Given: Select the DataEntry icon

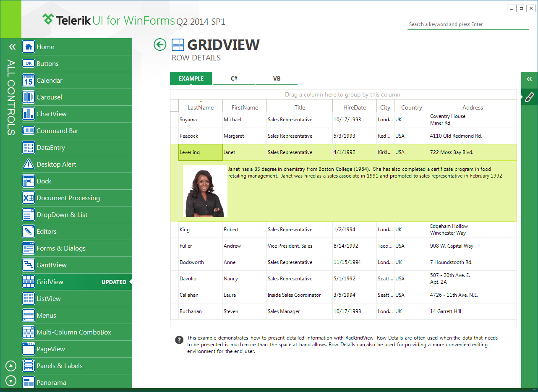Looking at the screenshot, I should (29, 148).
